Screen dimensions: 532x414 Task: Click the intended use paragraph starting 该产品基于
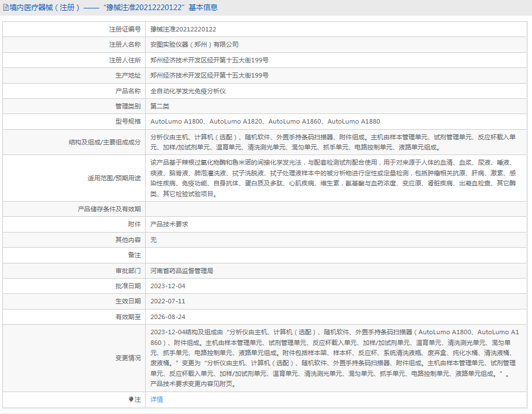333,178
